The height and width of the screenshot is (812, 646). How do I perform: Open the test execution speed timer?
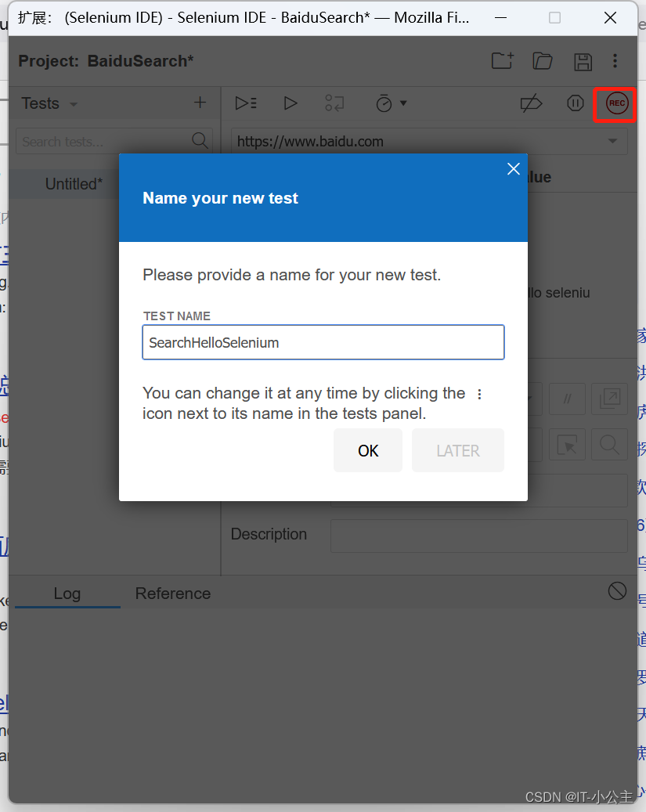(391, 103)
